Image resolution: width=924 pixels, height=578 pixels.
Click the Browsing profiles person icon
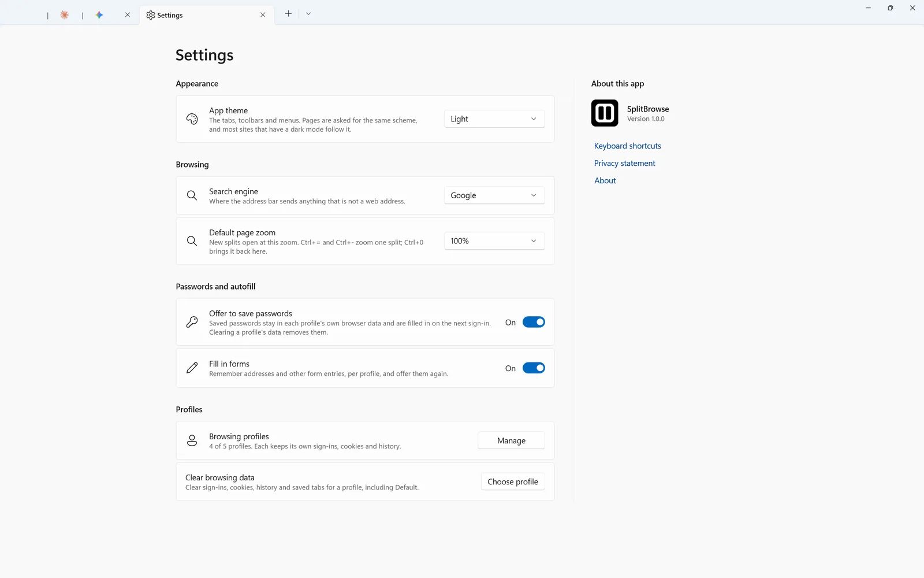click(192, 440)
